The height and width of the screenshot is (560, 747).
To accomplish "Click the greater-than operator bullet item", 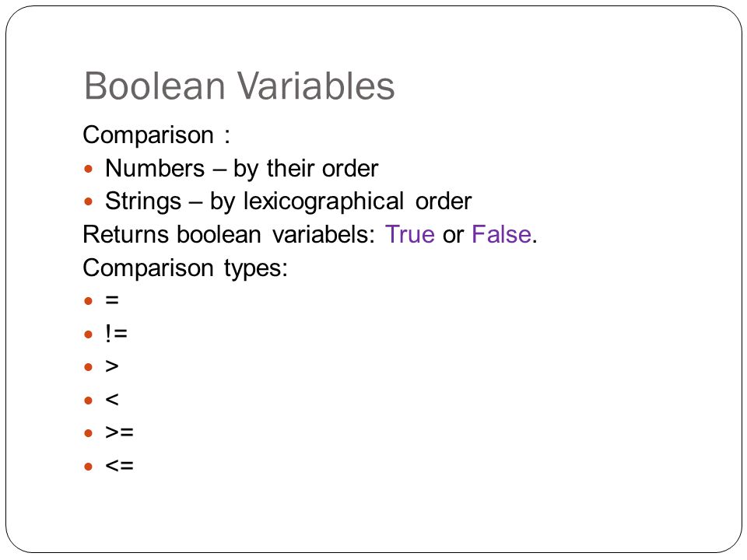I will pyautogui.click(x=112, y=366).
